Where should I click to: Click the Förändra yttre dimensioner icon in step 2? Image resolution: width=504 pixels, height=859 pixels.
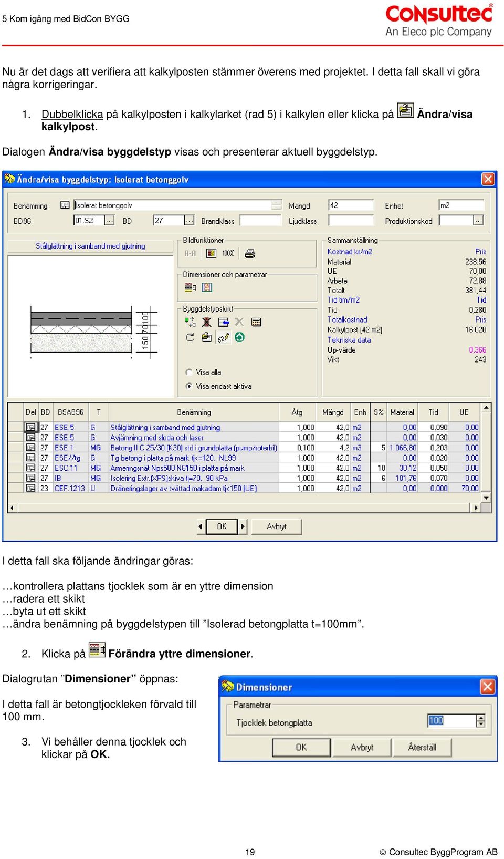(97, 650)
